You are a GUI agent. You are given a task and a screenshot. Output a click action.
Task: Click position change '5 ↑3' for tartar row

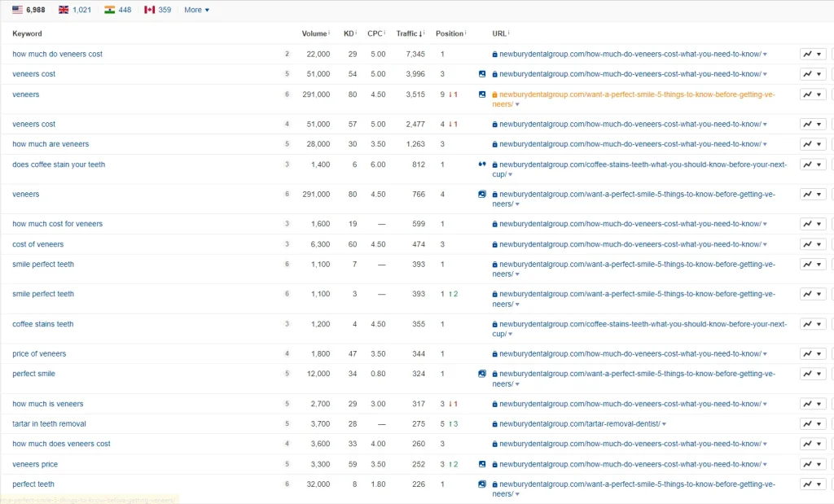point(449,423)
